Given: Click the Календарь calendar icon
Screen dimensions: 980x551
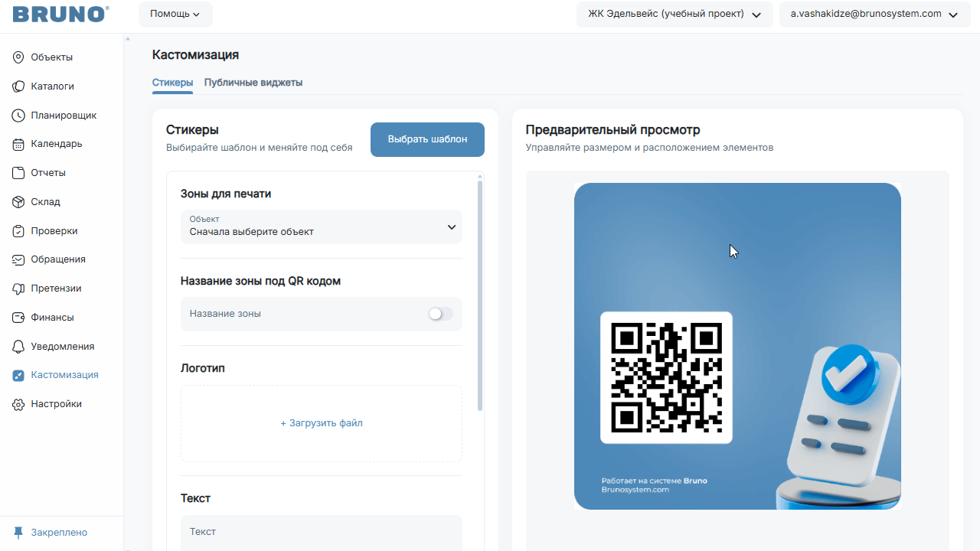Looking at the screenshot, I should point(18,144).
